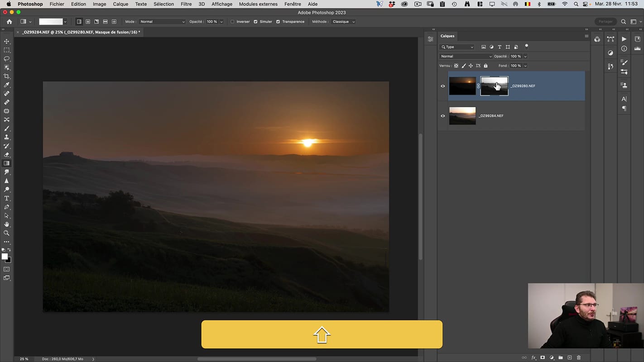The image size is (644, 362).
Task: Open the options bar Opacité arrow
Action: pos(221,22)
